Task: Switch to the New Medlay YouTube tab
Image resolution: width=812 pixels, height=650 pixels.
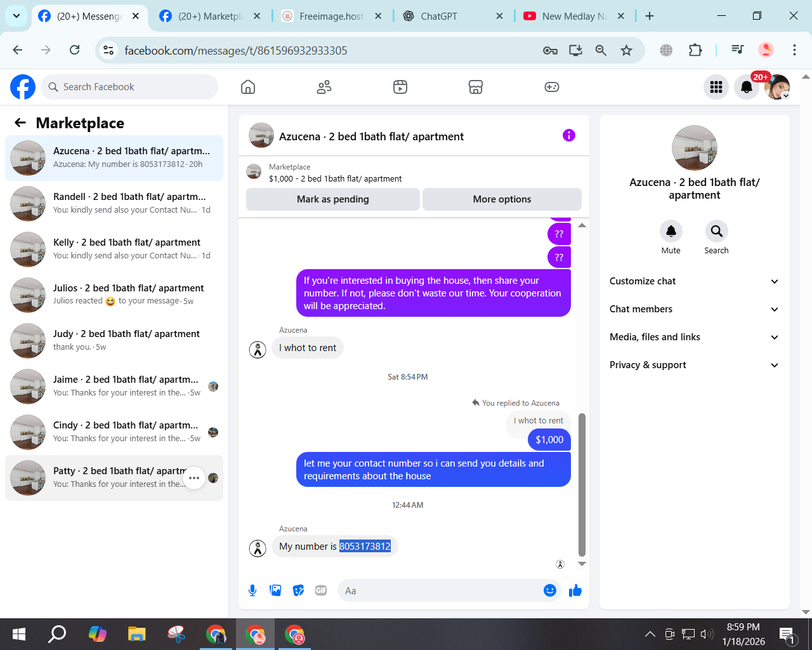Action: (574, 16)
